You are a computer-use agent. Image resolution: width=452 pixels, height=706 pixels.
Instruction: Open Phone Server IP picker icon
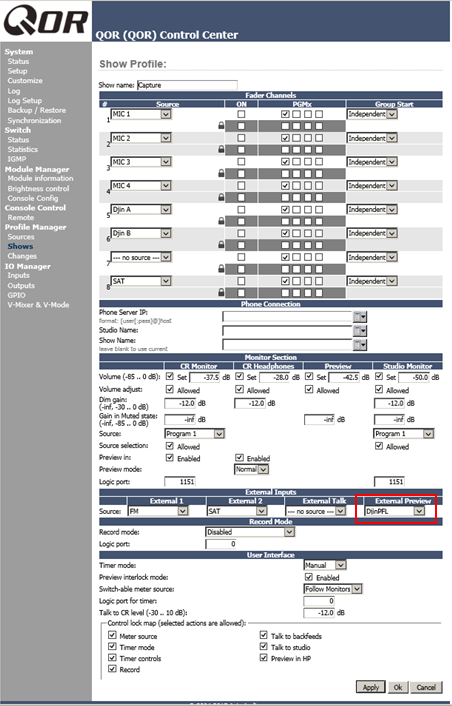[x=360, y=317]
